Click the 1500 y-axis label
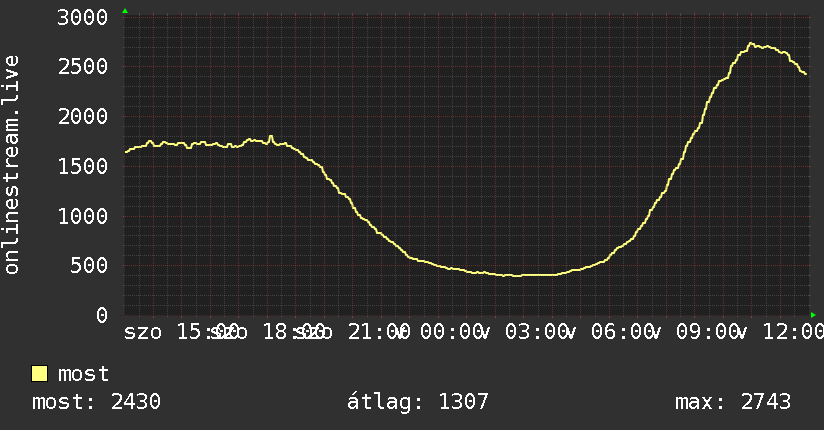824x430 pixels. coord(83,167)
